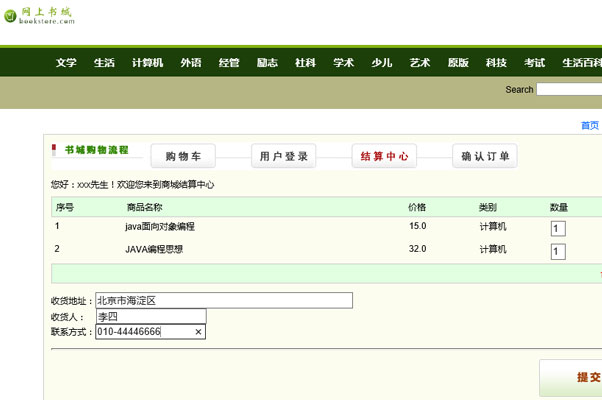
Task: Click the 首页 link
Action: pyautogui.click(x=589, y=126)
